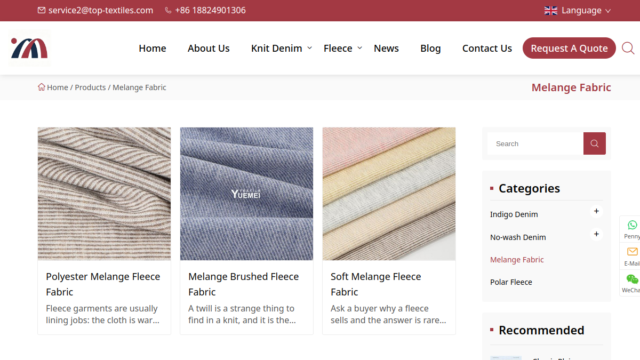Select the Indigo Denim category
This screenshot has width=640, height=360.
point(514,214)
